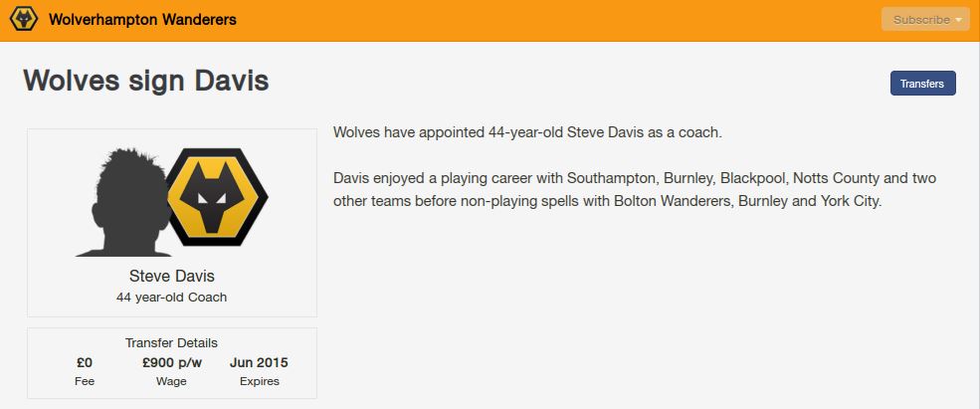Image resolution: width=980 pixels, height=409 pixels.
Task: Select the £900 p/w wage value
Action: click(171, 362)
